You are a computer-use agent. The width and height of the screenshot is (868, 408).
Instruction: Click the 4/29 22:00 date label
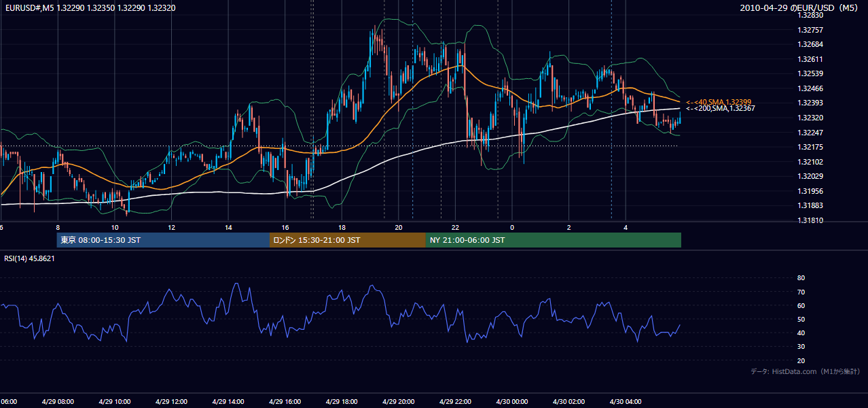(x=455, y=402)
